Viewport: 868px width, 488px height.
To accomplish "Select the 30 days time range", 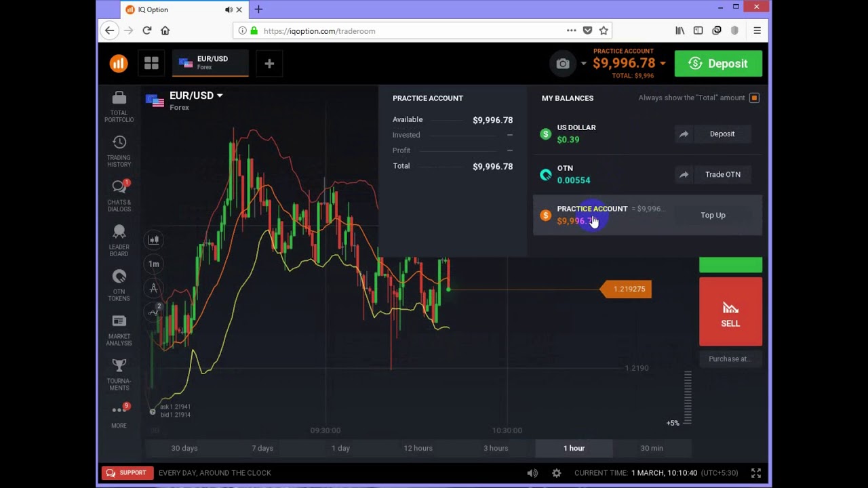I will (x=184, y=448).
